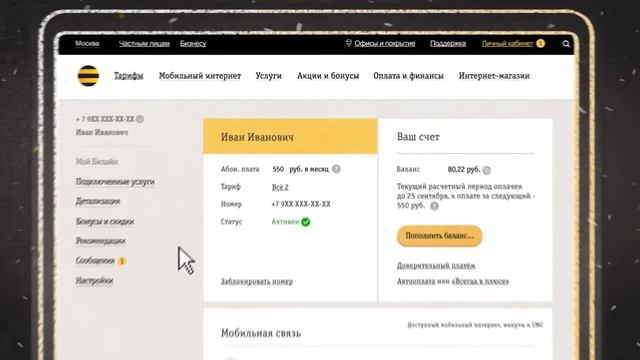Click sidebar name Иван Иванович
The image size is (640, 360).
point(102,132)
